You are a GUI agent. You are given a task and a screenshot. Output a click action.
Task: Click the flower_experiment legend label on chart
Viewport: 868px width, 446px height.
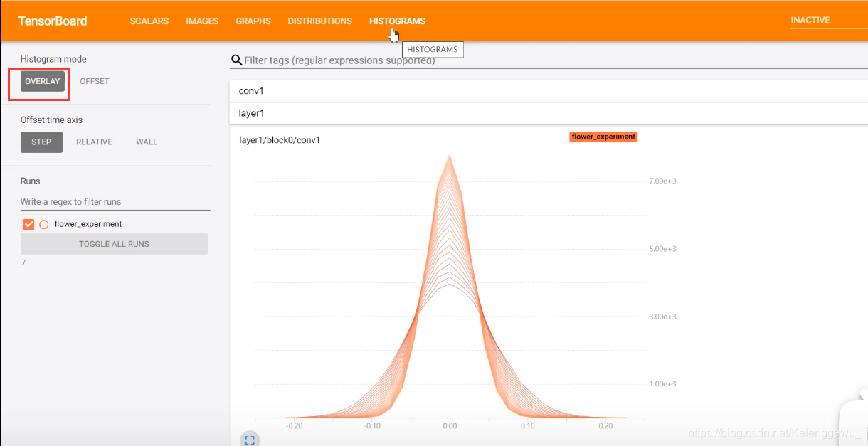[603, 137]
